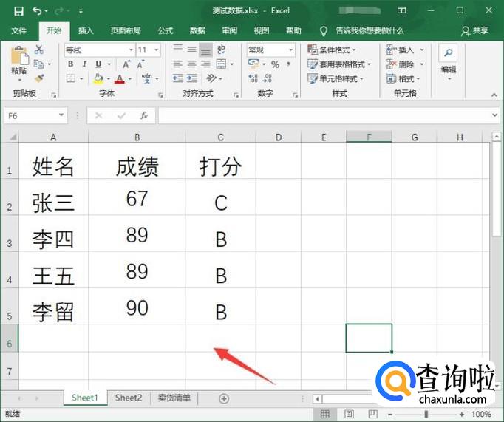Toggle Underline formatting
This screenshot has height=422, width=504.
(96, 64)
